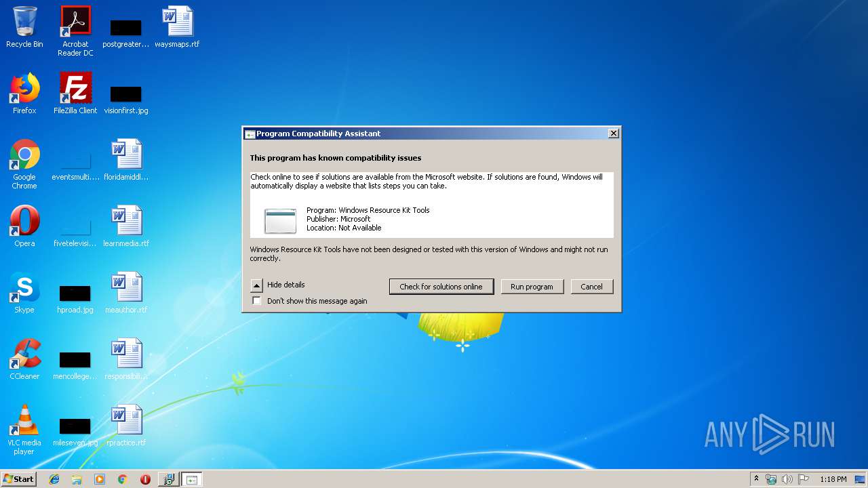Click 'Publisher: Microsoft' text
Image resolution: width=868 pixels, height=488 pixels.
338,219
